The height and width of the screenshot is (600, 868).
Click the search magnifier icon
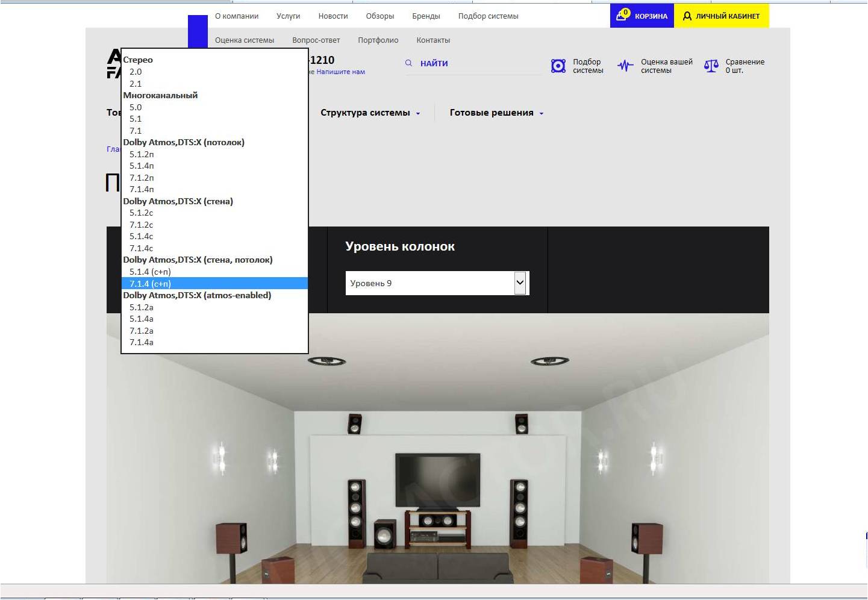(409, 63)
